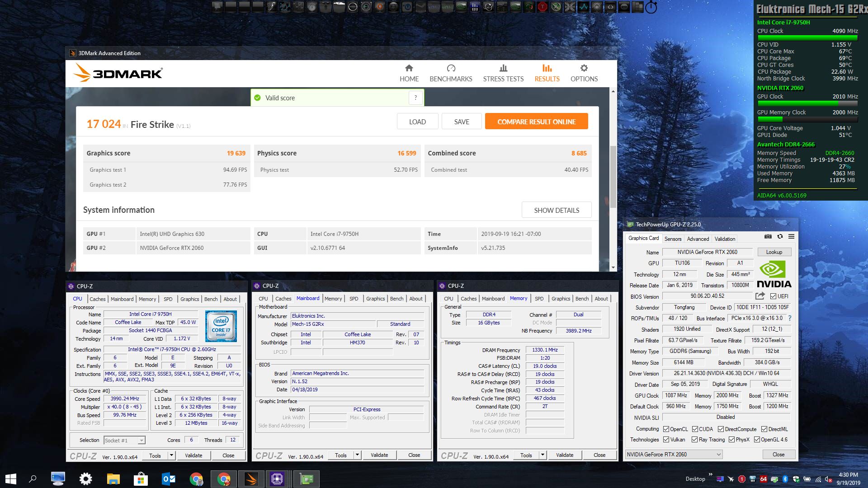Open BENCHMARKS gauge icon in 3DMark
868x488 pixels.
click(451, 68)
